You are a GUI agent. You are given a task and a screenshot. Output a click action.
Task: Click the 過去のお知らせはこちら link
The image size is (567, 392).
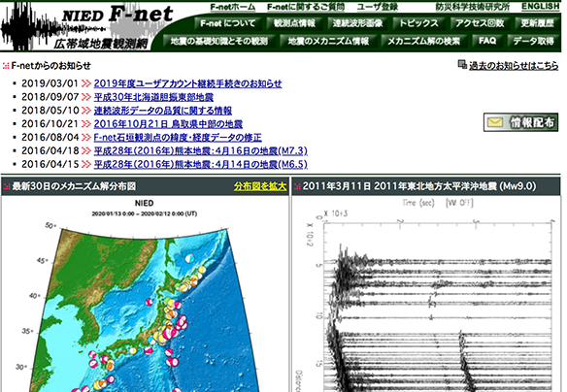coord(514,65)
